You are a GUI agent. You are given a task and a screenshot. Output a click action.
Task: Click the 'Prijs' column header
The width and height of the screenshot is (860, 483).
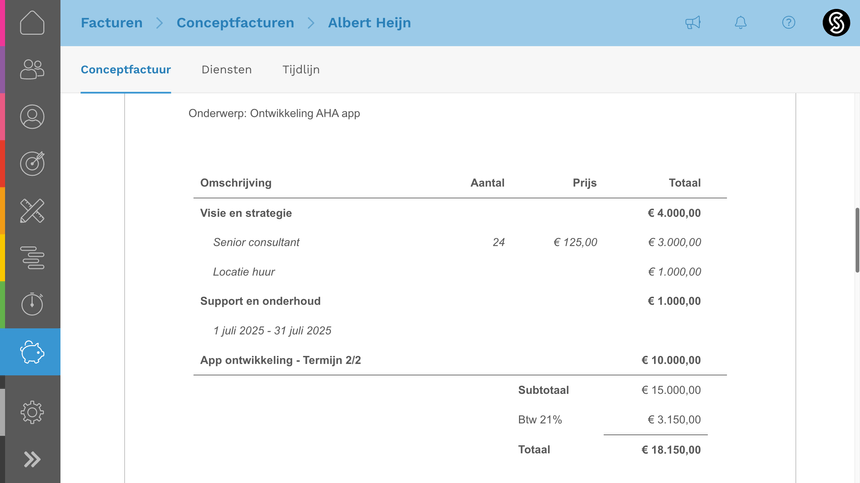point(585,183)
